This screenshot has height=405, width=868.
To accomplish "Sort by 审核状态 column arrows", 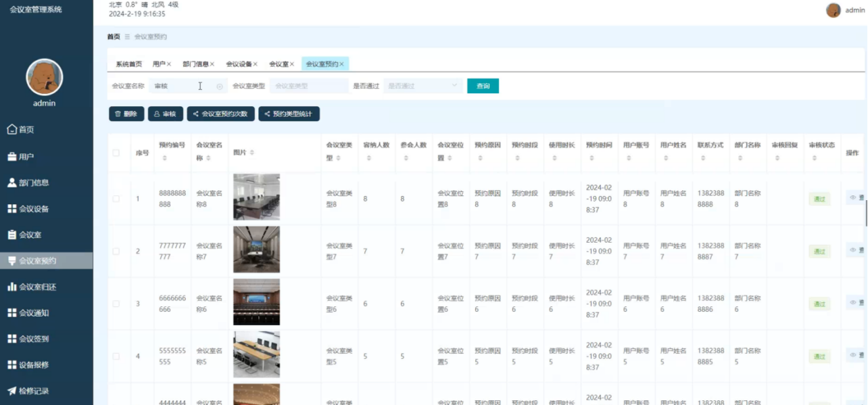I will (814, 158).
